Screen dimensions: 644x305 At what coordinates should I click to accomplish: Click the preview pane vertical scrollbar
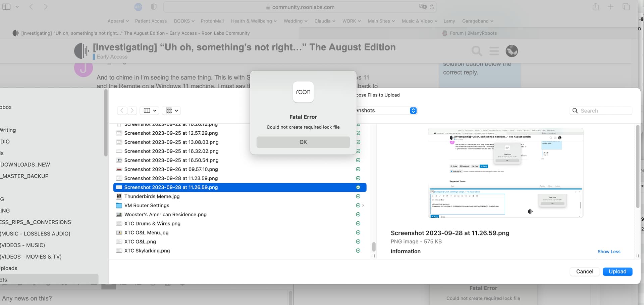click(x=638, y=166)
